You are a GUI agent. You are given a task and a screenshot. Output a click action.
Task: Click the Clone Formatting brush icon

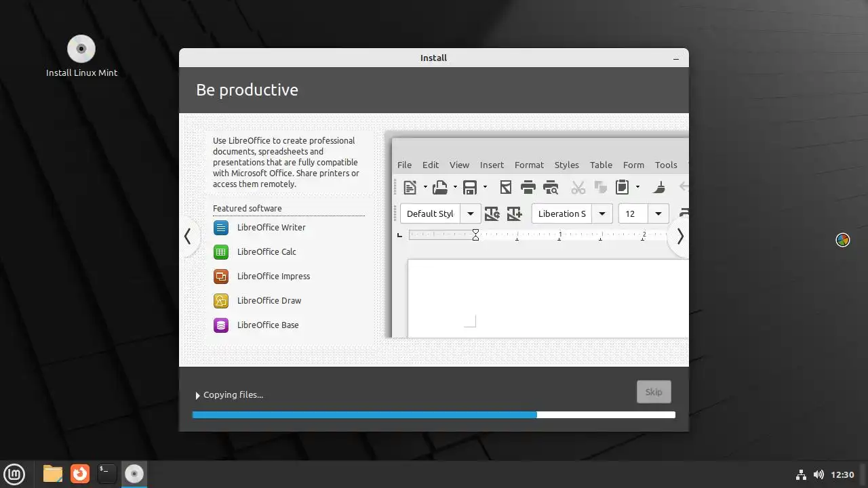point(659,187)
